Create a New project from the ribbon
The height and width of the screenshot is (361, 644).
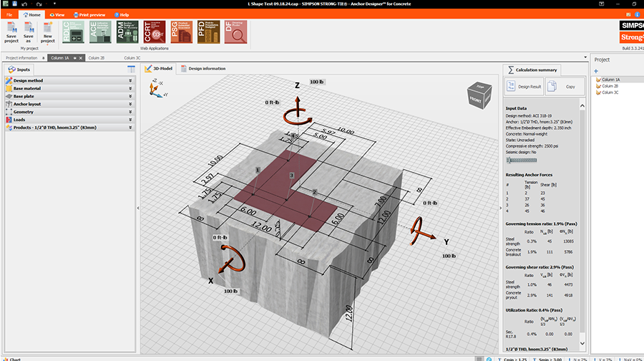coord(48,32)
